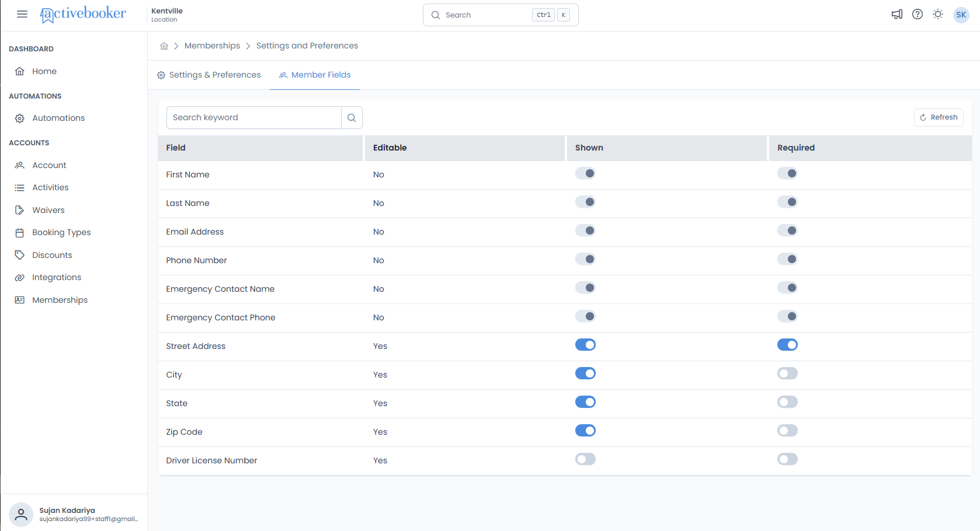Click the Editable column header
Screen dimensions: 980x531
(x=465, y=148)
